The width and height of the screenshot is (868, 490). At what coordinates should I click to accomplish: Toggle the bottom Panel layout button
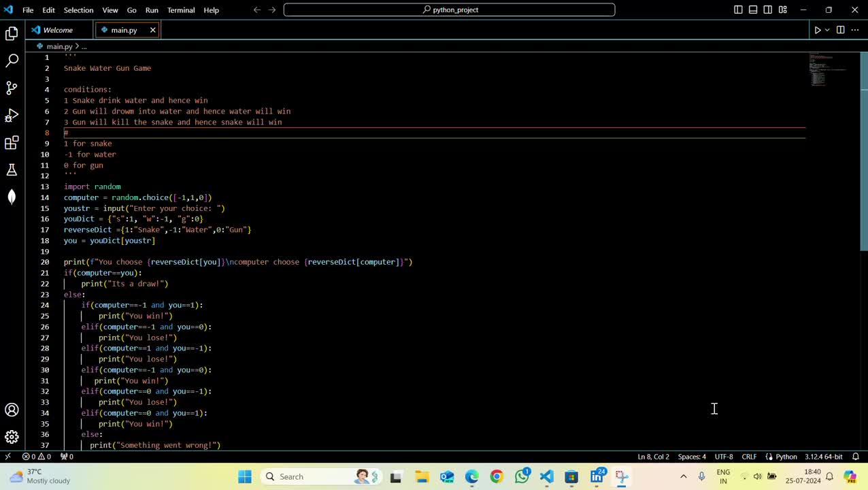(x=753, y=10)
